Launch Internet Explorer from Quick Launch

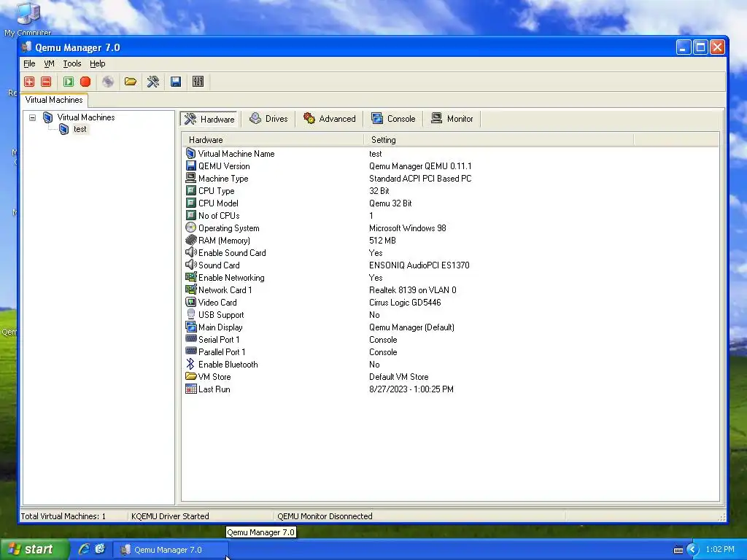[x=84, y=549]
